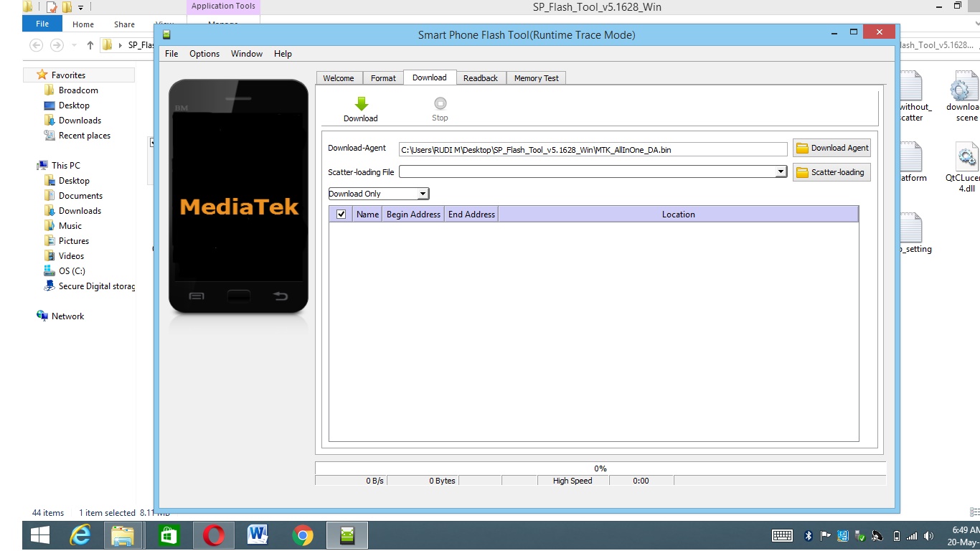The width and height of the screenshot is (980, 551).
Task: Click the Bluetooth tray icon
Action: (x=808, y=535)
